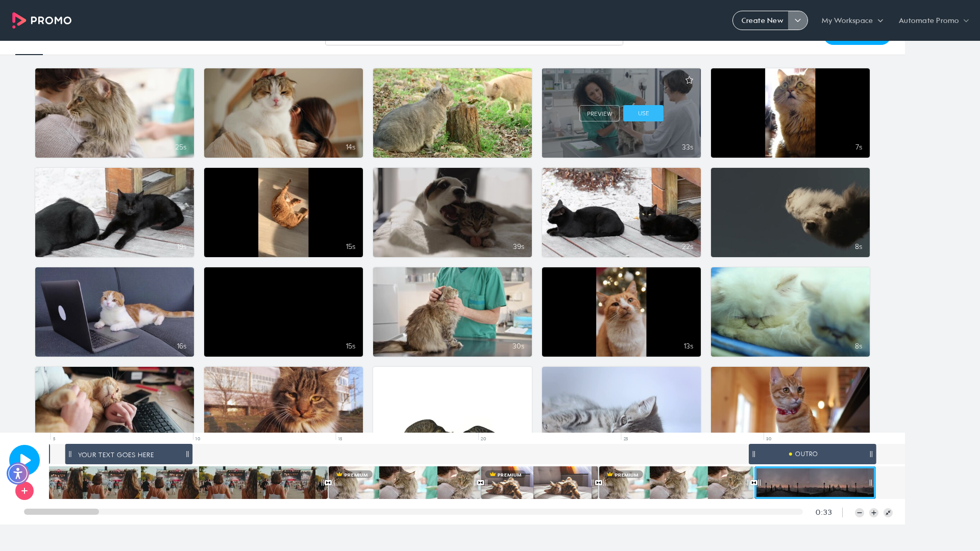Select the cat on laptop 16s thumbnail
980x551 pixels.
(114, 312)
